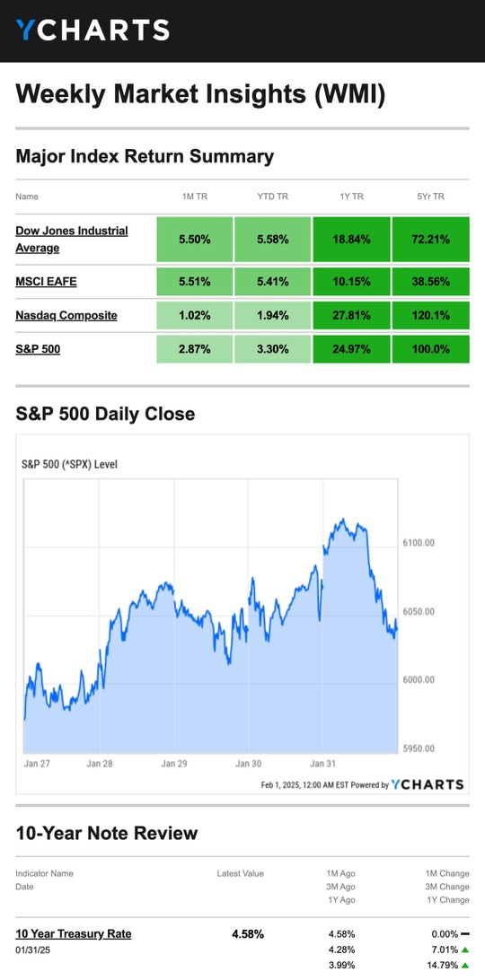This screenshot has width=485, height=980.
Task: Open the 10 Year Treasury Rate link
Action: 74,933
